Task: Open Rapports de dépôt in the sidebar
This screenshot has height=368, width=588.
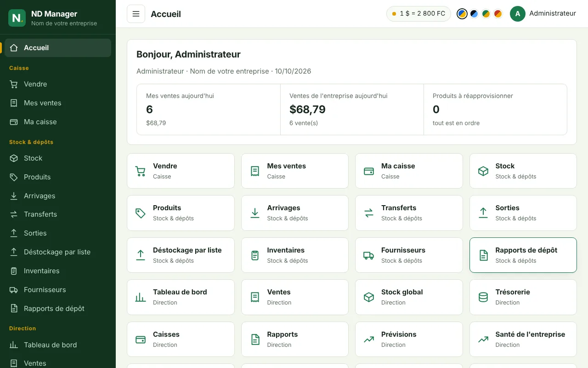Action: click(58, 309)
